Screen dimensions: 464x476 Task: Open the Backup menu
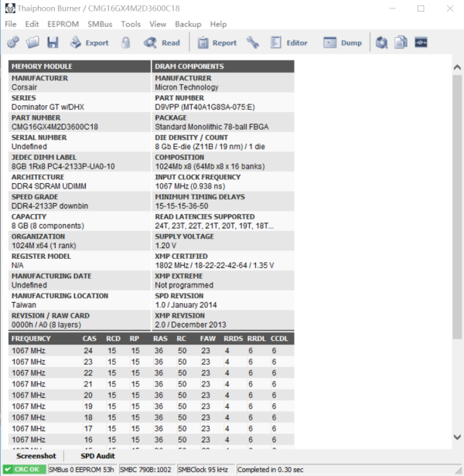tap(188, 24)
